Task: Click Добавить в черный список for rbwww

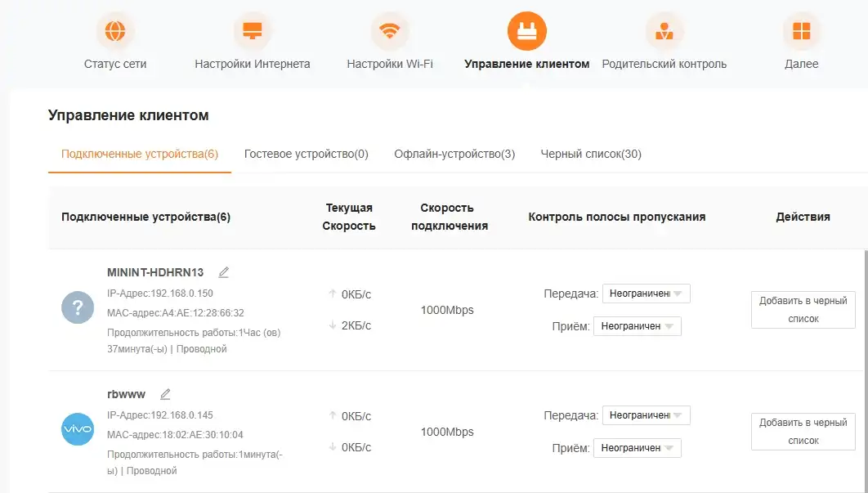Action: click(x=803, y=432)
